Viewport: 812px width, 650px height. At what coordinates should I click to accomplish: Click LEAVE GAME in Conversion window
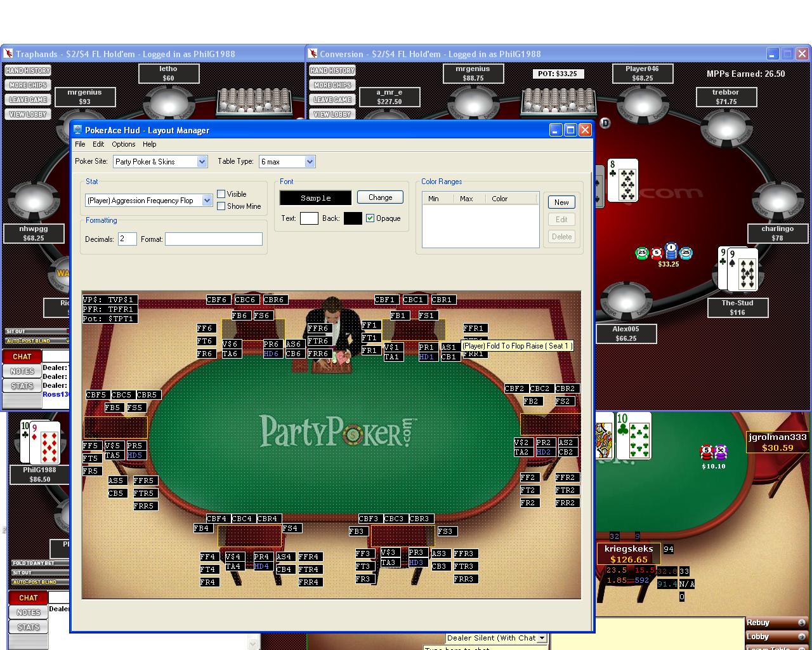click(x=332, y=100)
